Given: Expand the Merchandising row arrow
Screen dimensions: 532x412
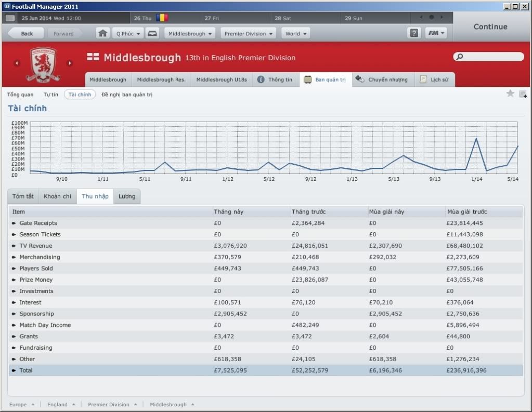Looking at the screenshot, I should click(14, 257).
